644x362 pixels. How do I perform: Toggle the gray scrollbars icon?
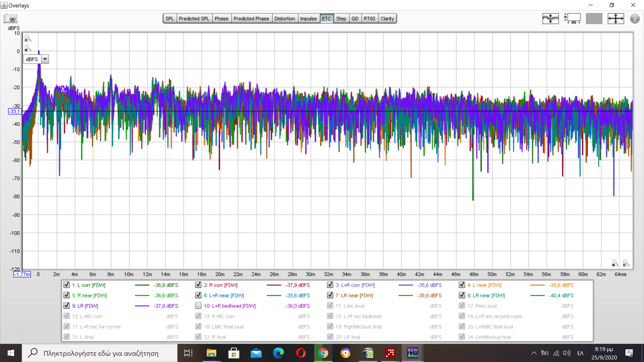pos(594,18)
